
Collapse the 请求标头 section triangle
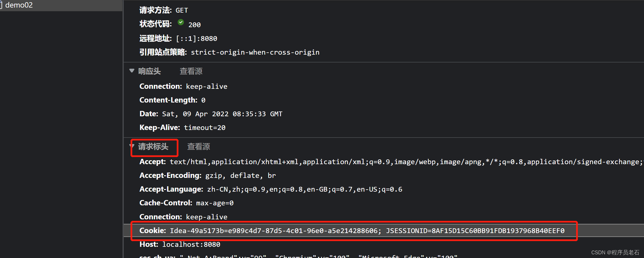tap(132, 146)
